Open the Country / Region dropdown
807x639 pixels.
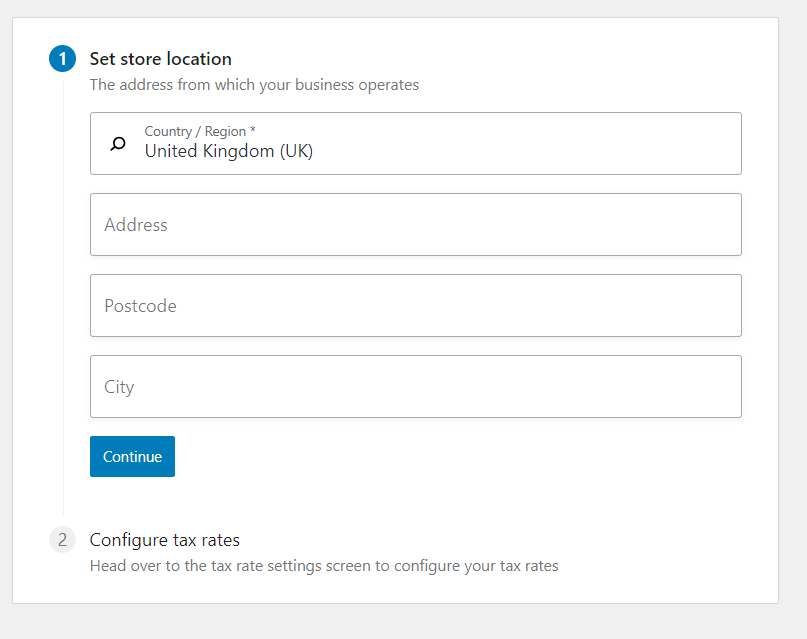click(415, 144)
